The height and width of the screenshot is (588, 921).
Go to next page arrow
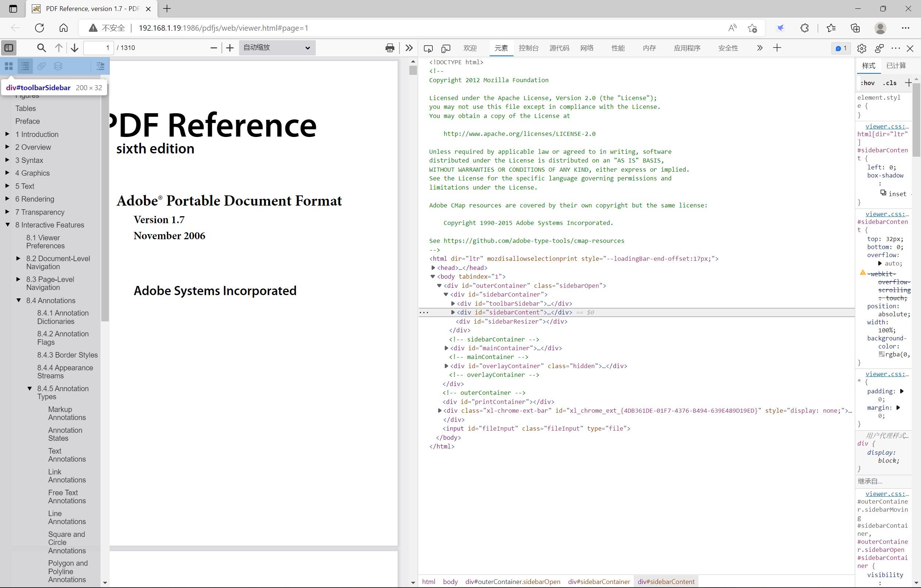point(75,48)
